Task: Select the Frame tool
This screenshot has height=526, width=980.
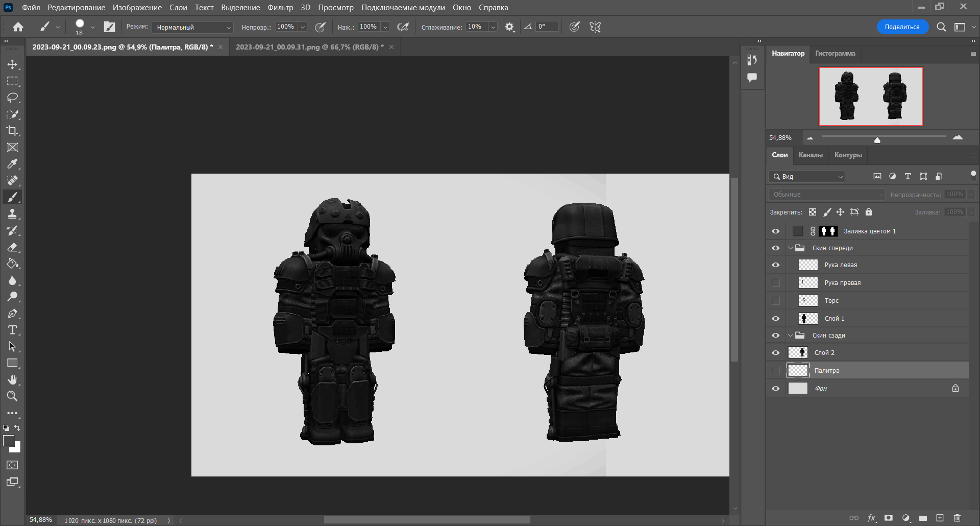Action: [x=12, y=148]
